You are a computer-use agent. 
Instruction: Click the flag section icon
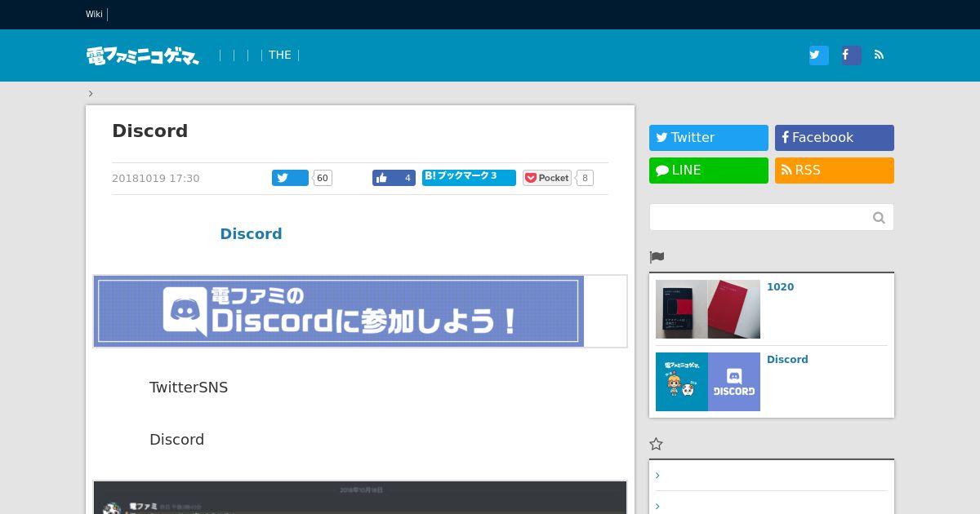(657, 257)
